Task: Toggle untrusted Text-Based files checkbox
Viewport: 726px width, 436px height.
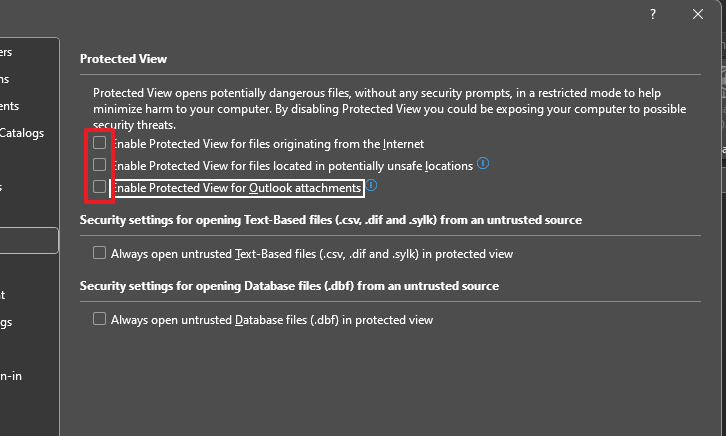Action: tap(99, 253)
